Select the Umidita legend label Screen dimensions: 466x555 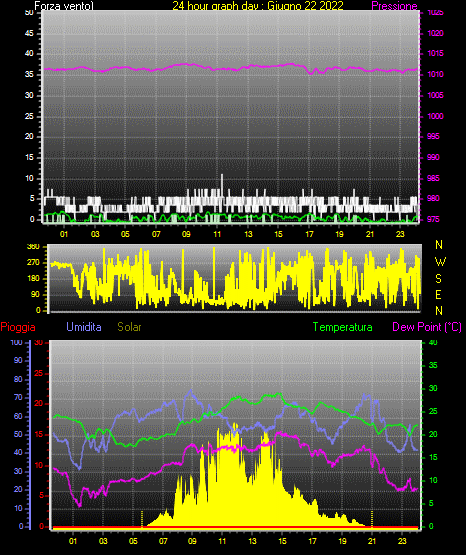coord(84,327)
